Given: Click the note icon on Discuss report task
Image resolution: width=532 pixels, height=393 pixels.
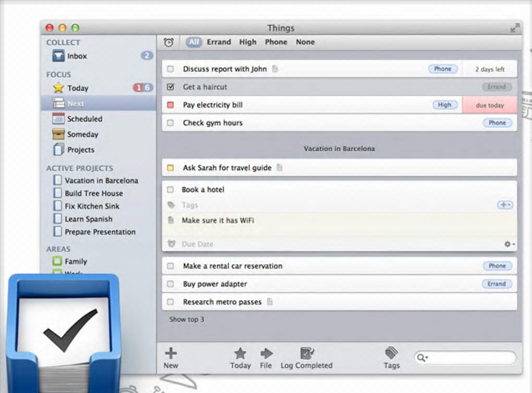Looking at the screenshot, I should click(x=275, y=69).
